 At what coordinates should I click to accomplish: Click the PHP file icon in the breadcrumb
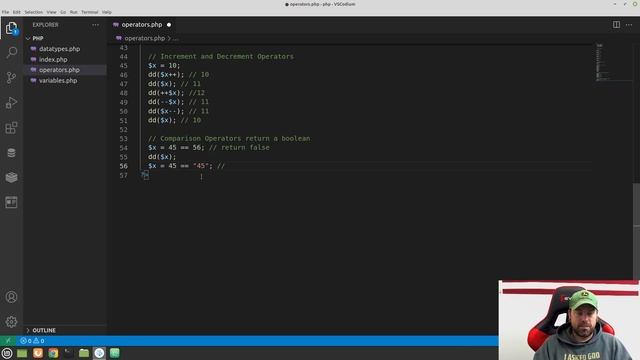[119, 38]
